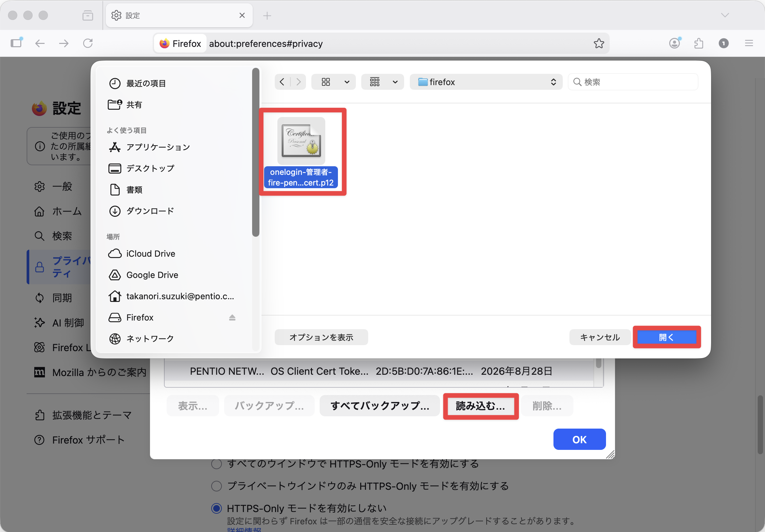The width and height of the screenshot is (765, 532).
Task: Click the browser back arrow
Action: (x=40, y=43)
